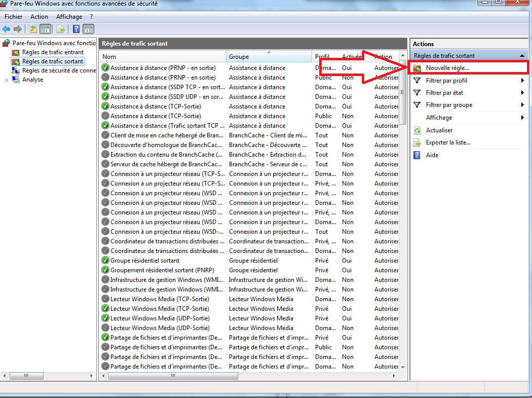Click the rules list horizontal scrollbar thumb
The image size is (532, 398).
(173, 376)
